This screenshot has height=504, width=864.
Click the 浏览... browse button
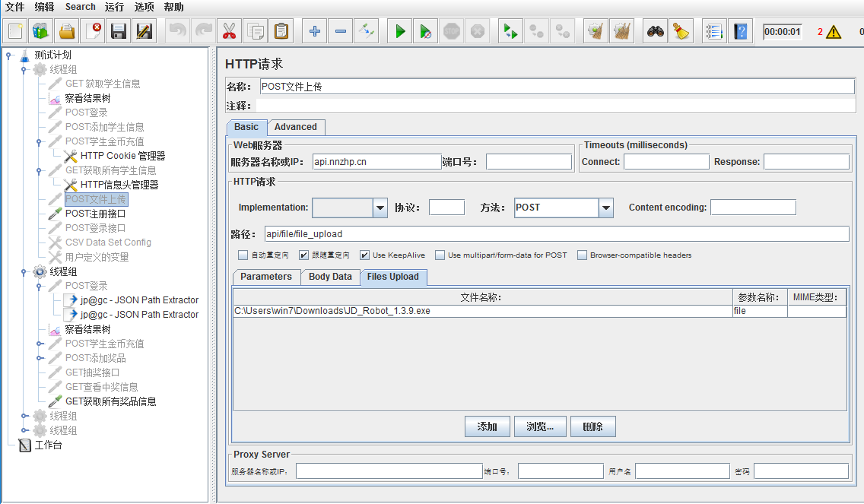coord(539,426)
